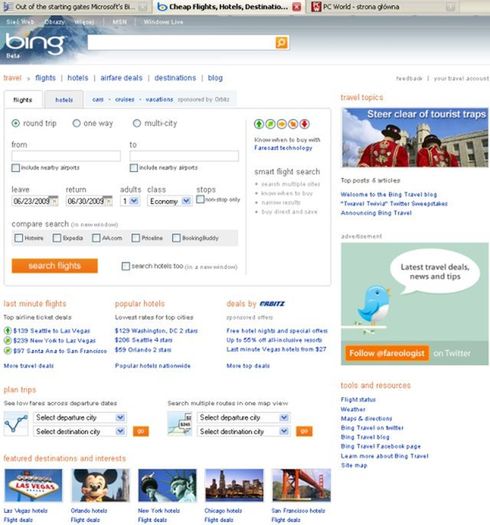490x525 pixels.
Task: Open the Las Vegas destination thumbnail
Action: [x=33, y=485]
